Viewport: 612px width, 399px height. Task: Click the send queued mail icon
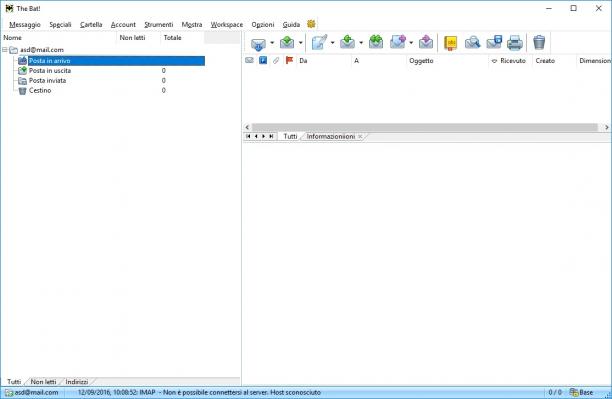287,42
